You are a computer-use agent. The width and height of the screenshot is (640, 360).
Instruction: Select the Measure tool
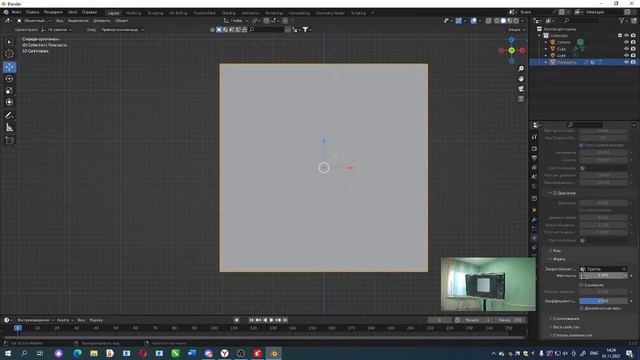(9, 127)
